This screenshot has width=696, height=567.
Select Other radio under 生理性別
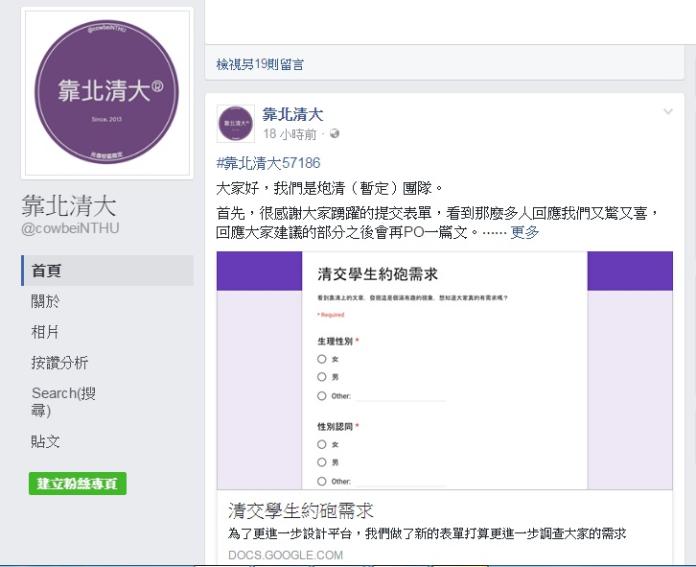click(x=322, y=396)
